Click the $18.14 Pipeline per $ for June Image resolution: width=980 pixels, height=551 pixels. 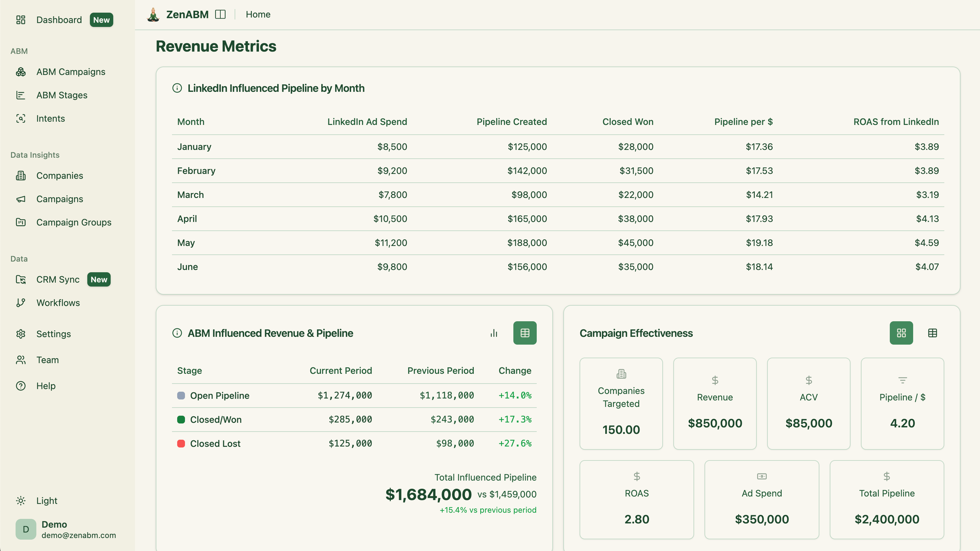tap(759, 266)
